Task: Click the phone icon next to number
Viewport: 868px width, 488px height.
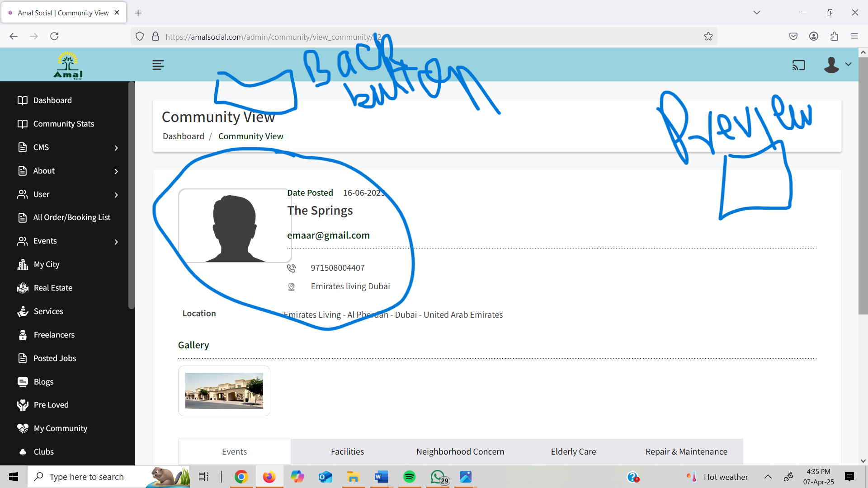Action: point(291,268)
